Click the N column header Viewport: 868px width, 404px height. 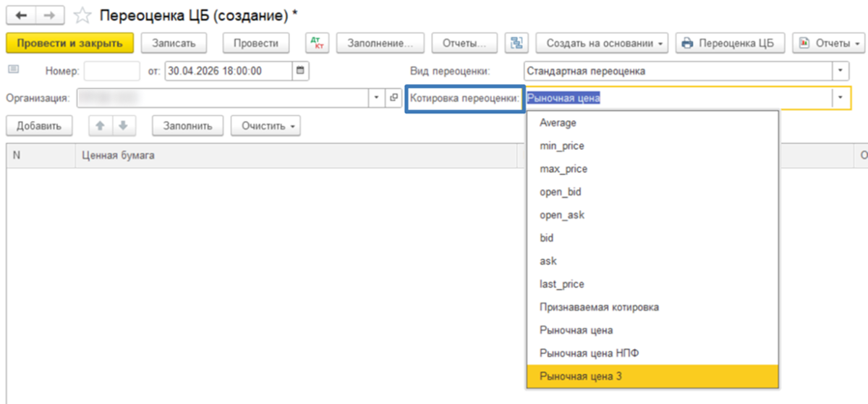[41, 155]
